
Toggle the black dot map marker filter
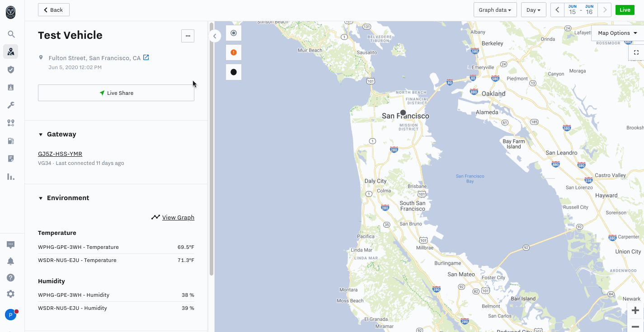(x=234, y=72)
